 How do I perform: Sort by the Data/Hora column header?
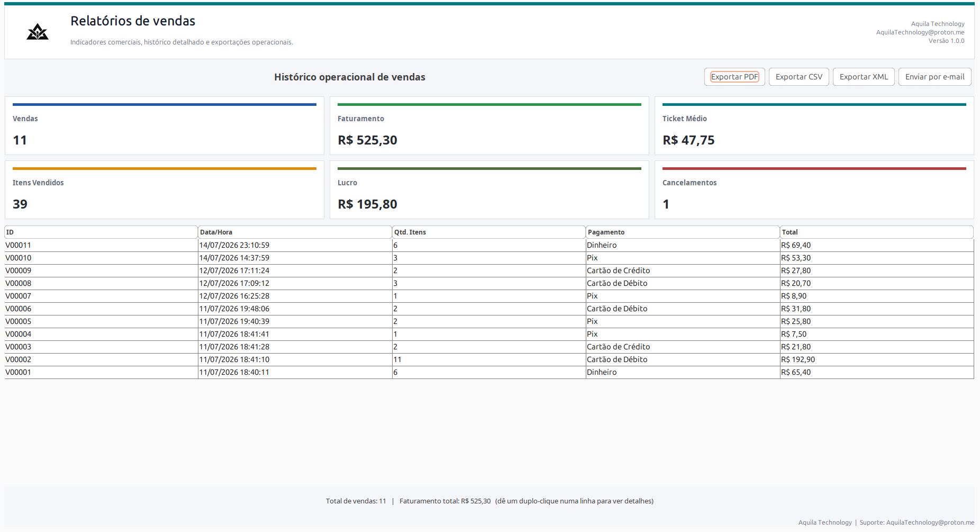click(x=295, y=232)
